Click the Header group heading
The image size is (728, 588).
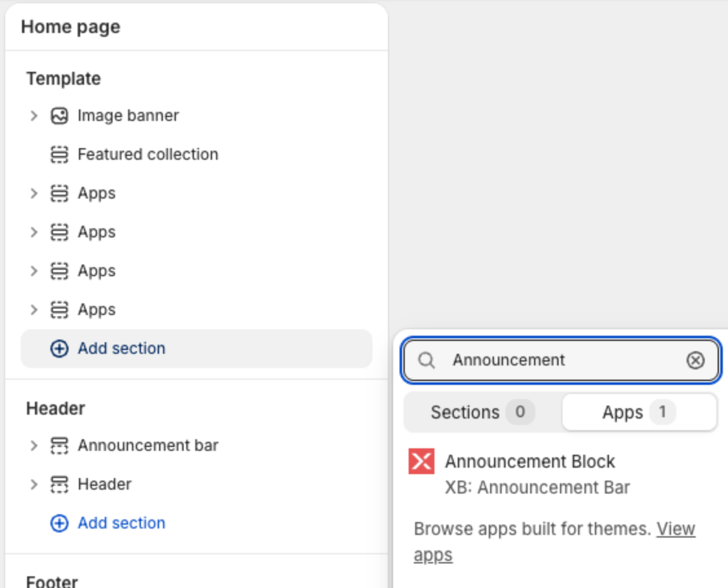click(x=56, y=409)
